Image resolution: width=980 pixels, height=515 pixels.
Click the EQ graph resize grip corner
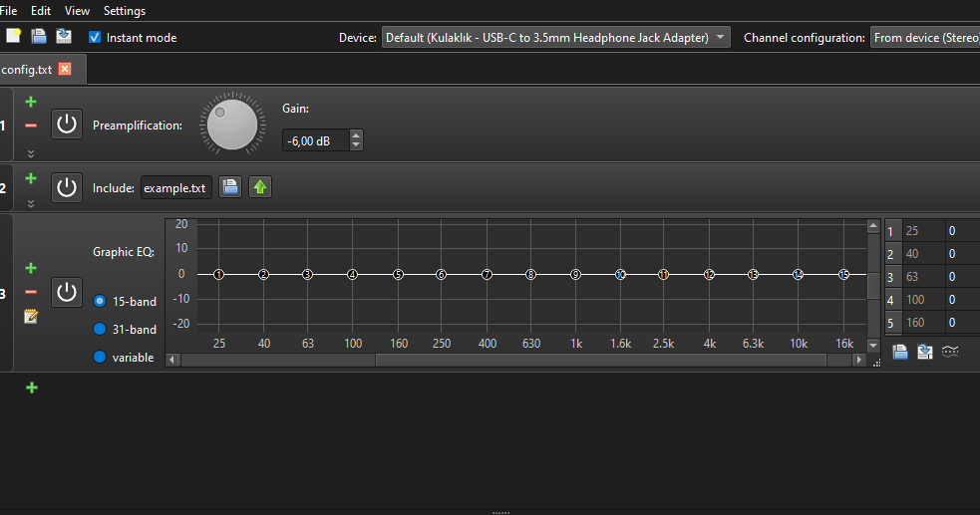click(877, 362)
